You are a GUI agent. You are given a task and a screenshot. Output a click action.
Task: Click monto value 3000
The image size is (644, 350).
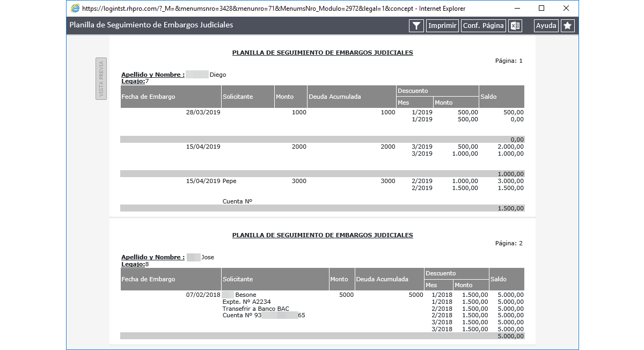click(x=299, y=181)
